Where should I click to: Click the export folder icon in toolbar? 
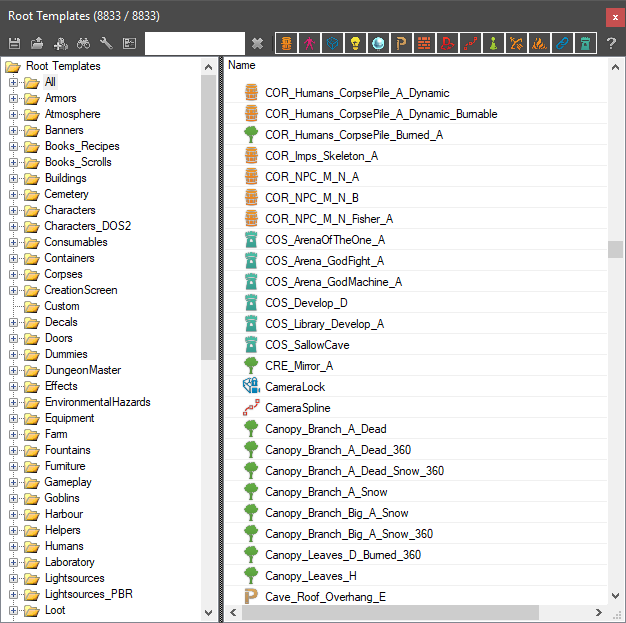pyautogui.click(x=37, y=43)
